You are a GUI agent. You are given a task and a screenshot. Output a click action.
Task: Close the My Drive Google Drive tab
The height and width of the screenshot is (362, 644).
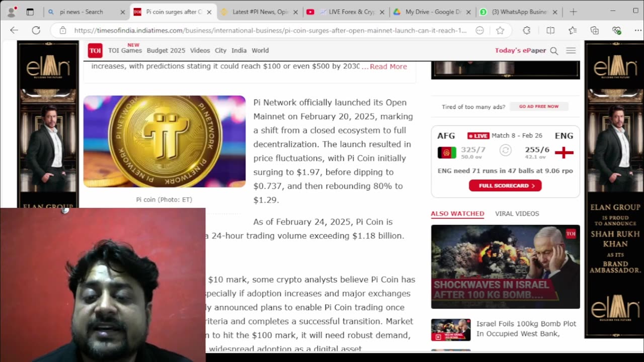pyautogui.click(x=468, y=12)
